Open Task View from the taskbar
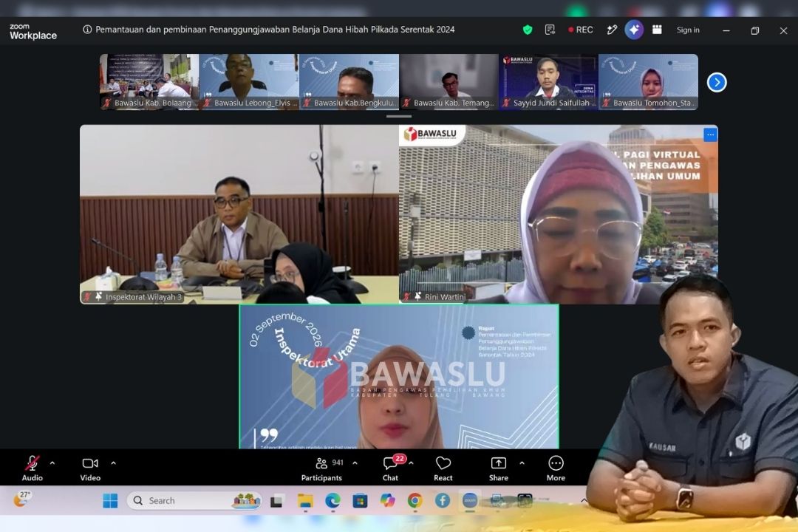 [276, 501]
